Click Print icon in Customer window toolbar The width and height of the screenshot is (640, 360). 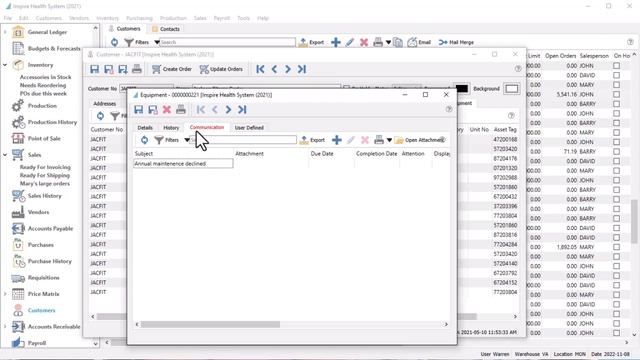(x=137, y=69)
